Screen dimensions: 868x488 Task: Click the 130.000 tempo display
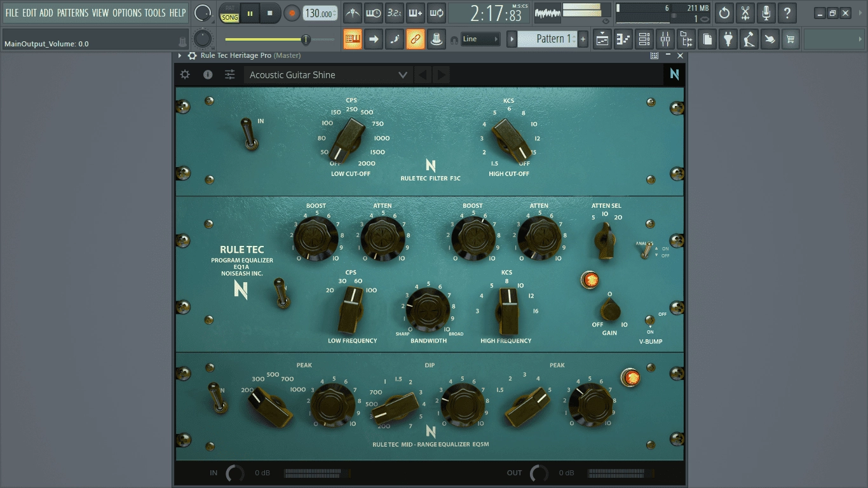pos(320,13)
